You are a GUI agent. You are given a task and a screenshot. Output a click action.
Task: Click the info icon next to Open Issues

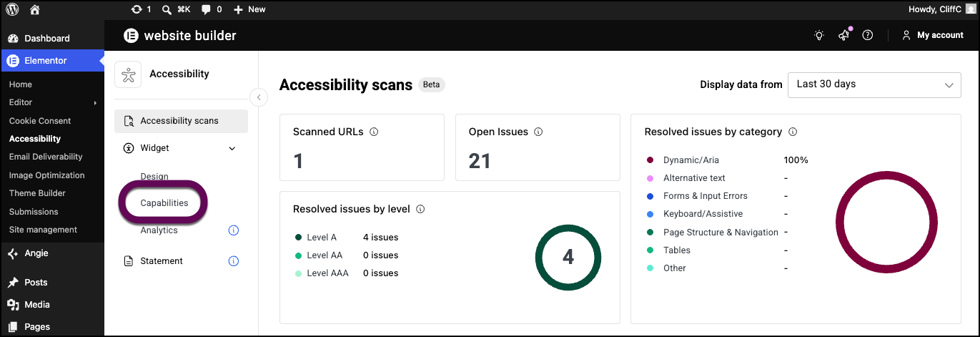coord(538,132)
